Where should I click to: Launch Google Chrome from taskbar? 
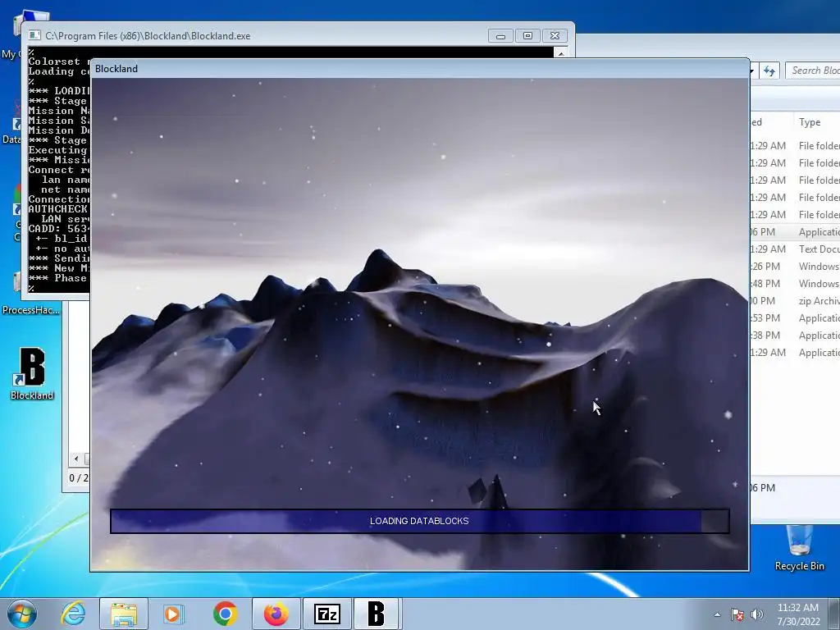coord(225,614)
